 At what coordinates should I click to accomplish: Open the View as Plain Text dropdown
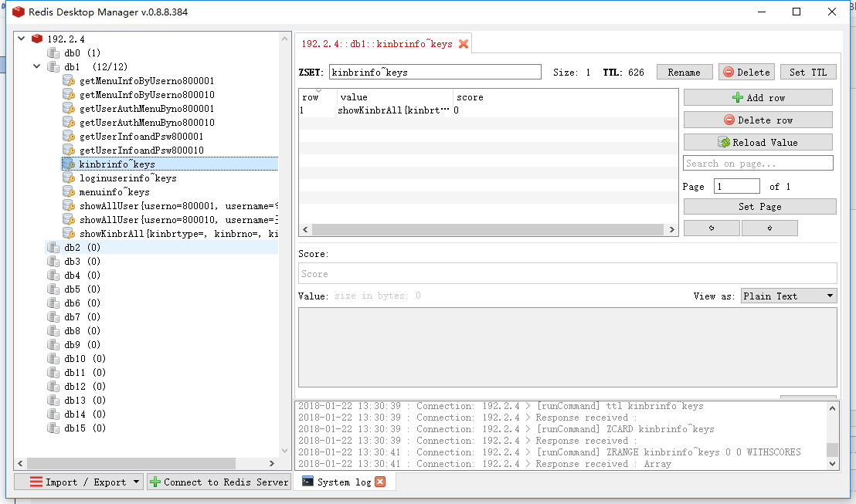(788, 296)
